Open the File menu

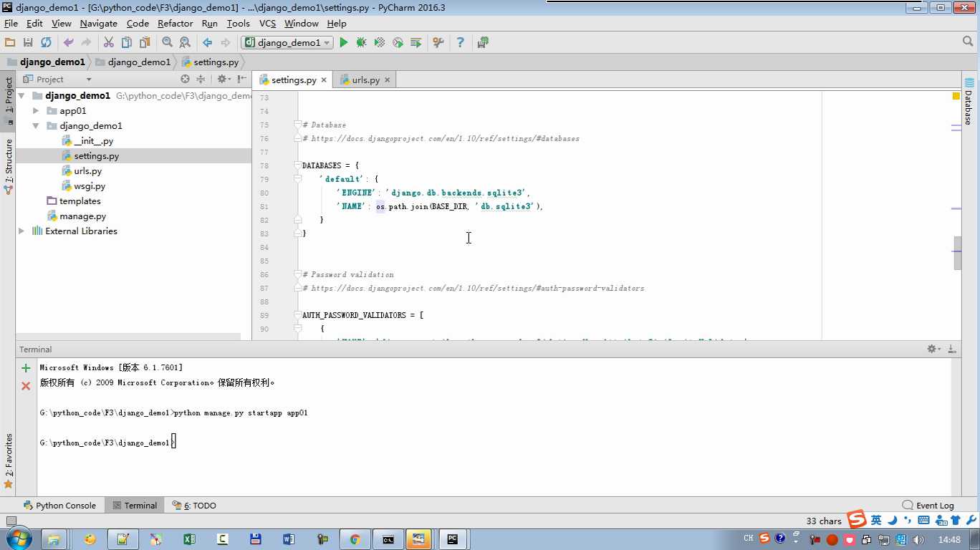(x=11, y=24)
